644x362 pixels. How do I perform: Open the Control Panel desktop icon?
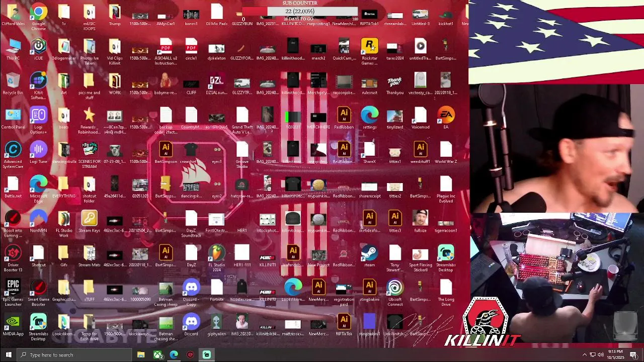pyautogui.click(x=13, y=119)
